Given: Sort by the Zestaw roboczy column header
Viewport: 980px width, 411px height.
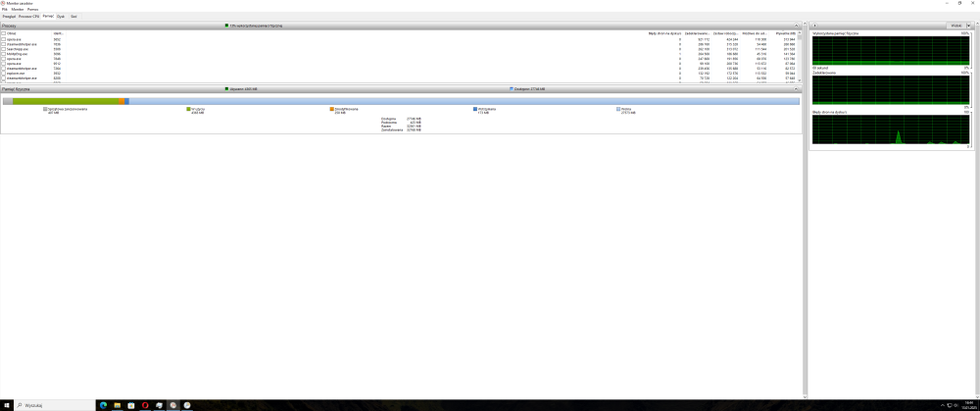Looking at the screenshot, I should point(725,33).
